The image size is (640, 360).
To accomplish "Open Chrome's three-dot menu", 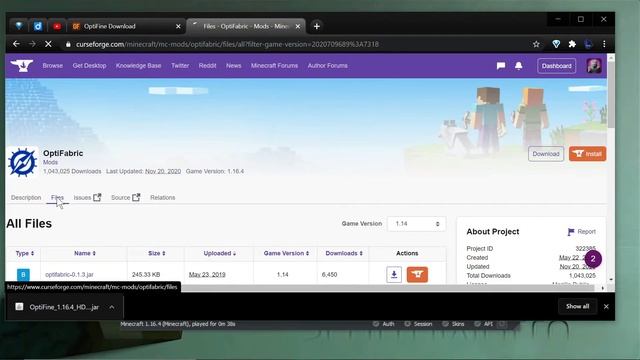I will pos(604,44).
